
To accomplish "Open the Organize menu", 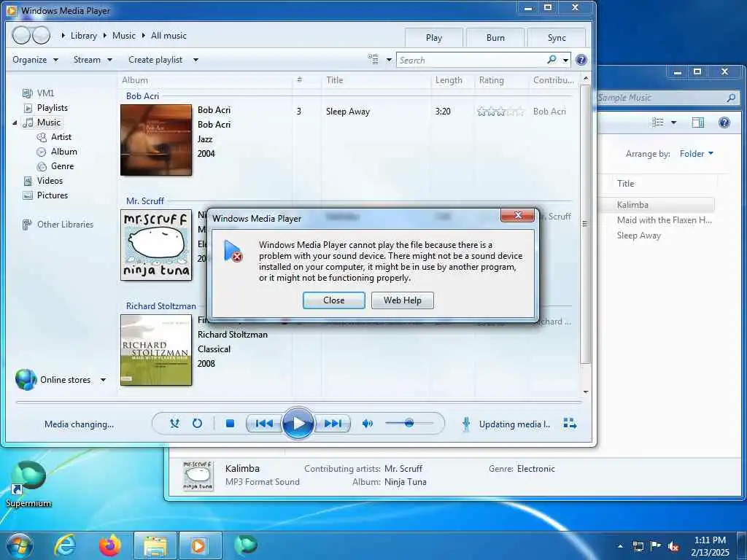I will point(35,60).
